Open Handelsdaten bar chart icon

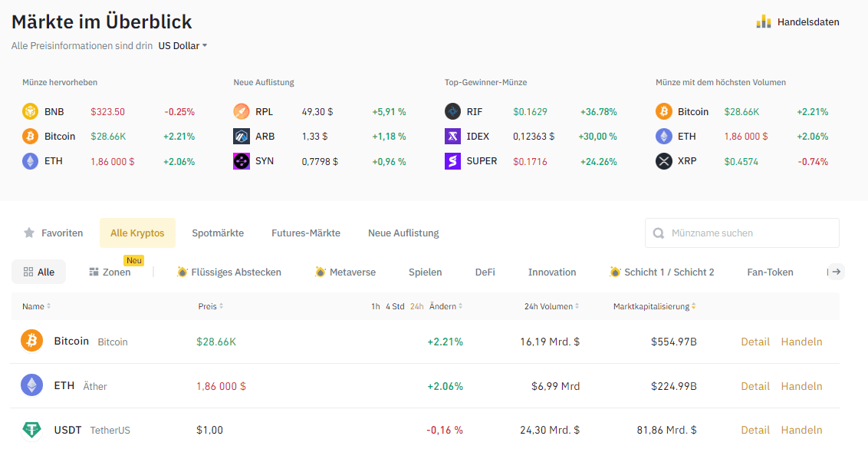pos(764,22)
